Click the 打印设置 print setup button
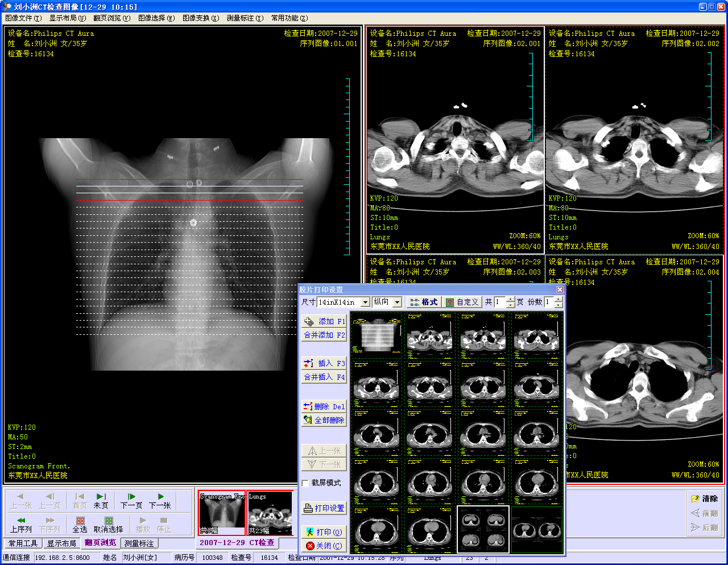This screenshot has width=728, height=565. point(324,508)
